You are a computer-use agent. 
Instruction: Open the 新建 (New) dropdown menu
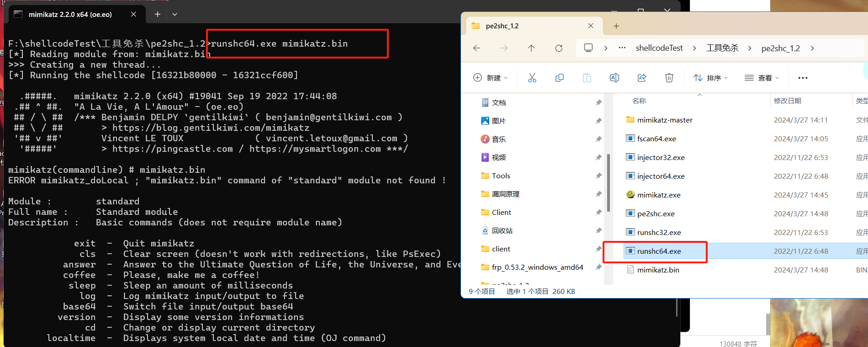pos(491,78)
